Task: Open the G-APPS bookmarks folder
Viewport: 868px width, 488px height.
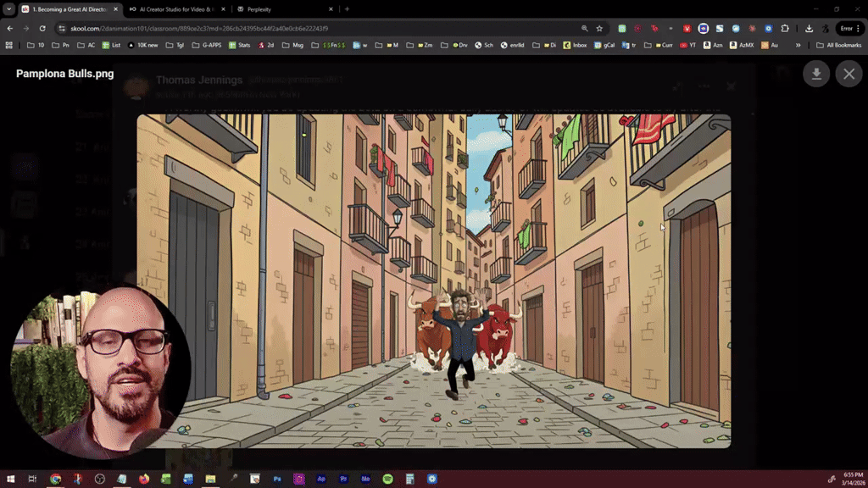Action: 207,45
